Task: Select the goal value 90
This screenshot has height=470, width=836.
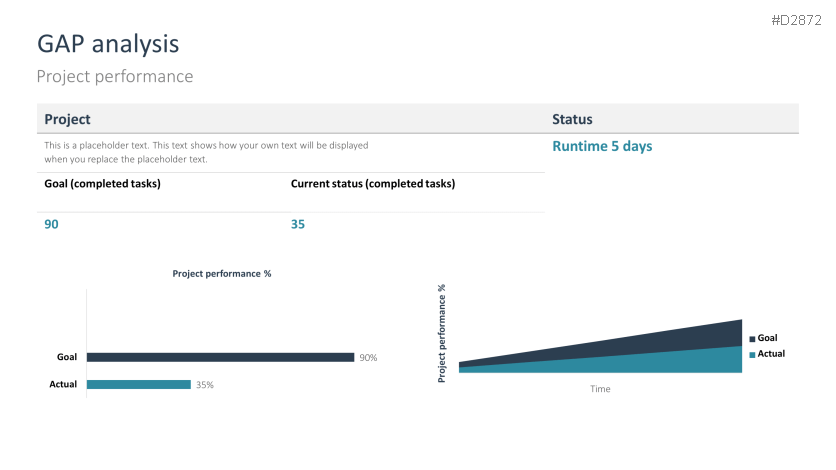Action: click(52, 224)
